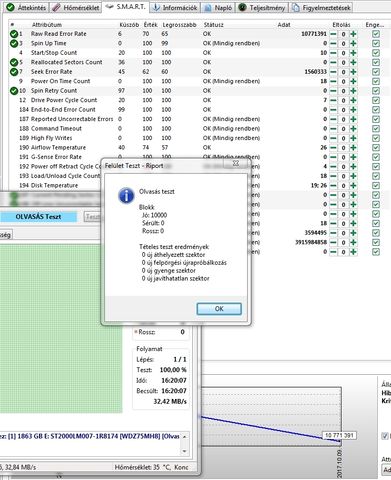Toggle enable checkbox for Raw Read Error Rate
The width and height of the screenshot is (391, 480).
click(376, 34)
